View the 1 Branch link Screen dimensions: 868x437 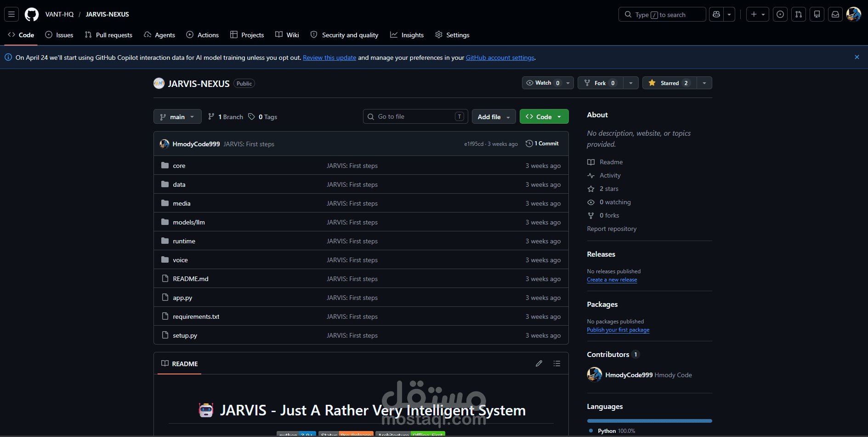226,117
